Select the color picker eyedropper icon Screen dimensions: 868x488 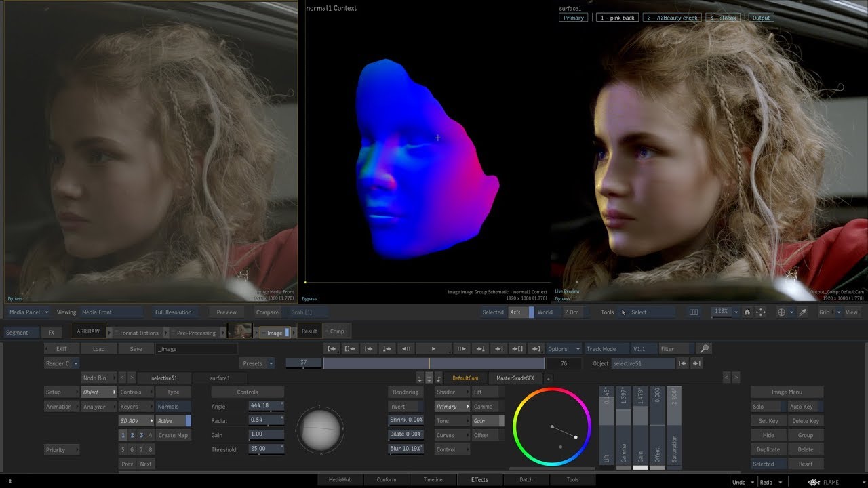point(804,312)
